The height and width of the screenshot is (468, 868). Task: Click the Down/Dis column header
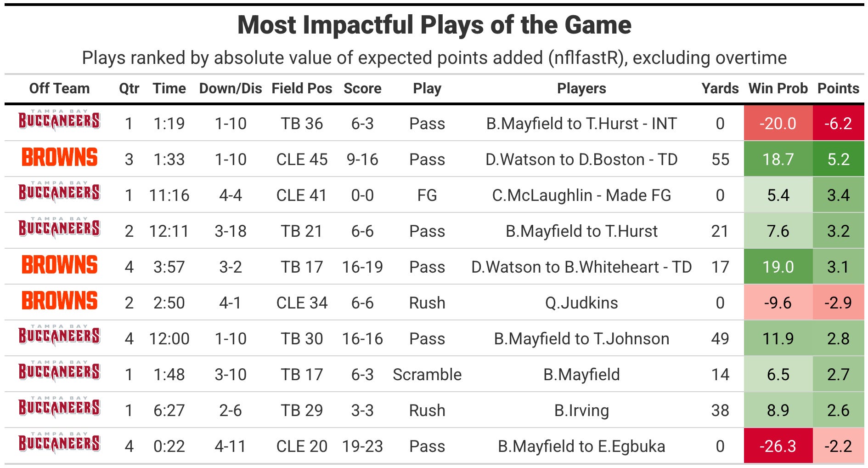click(231, 88)
